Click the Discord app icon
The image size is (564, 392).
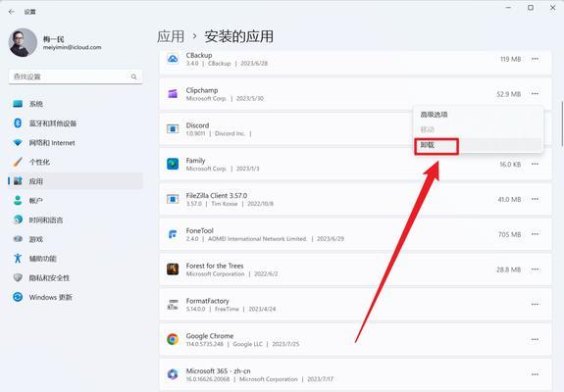pos(173,128)
